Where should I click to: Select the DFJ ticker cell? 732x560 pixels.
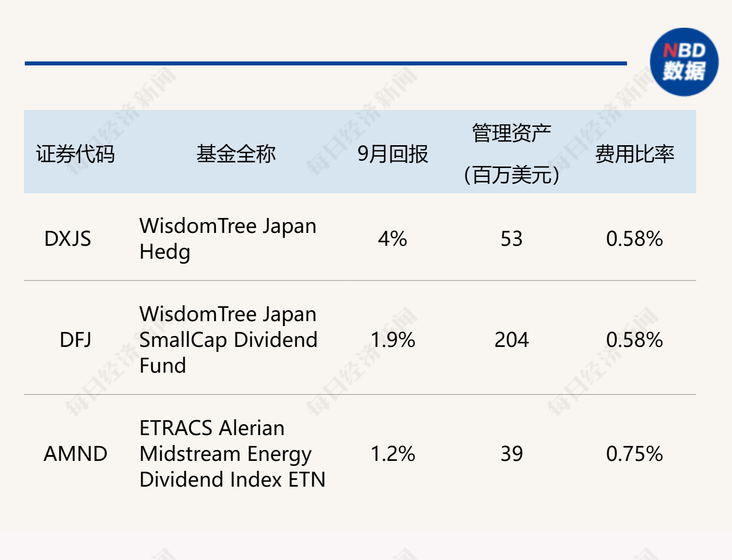[75, 340]
